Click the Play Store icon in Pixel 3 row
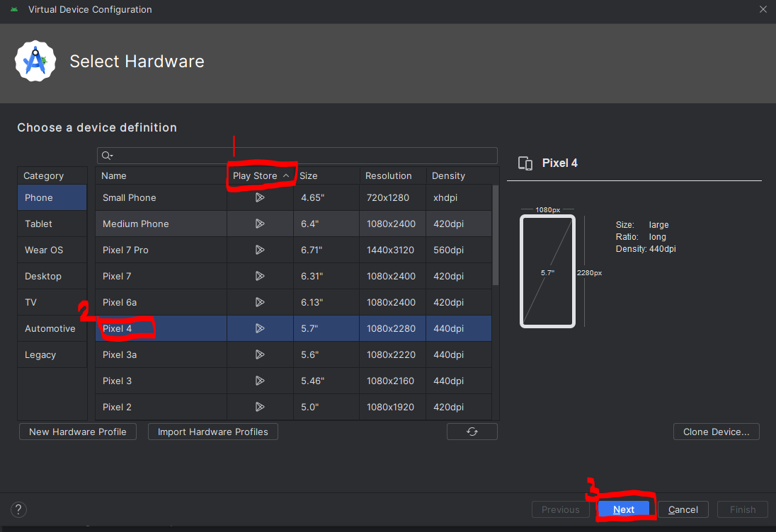 point(260,381)
